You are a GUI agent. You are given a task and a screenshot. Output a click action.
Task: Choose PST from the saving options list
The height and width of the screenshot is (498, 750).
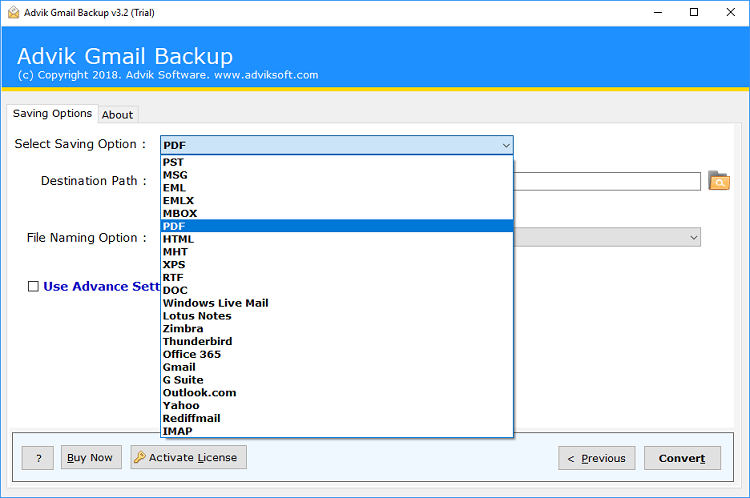(x=337, y=162)
